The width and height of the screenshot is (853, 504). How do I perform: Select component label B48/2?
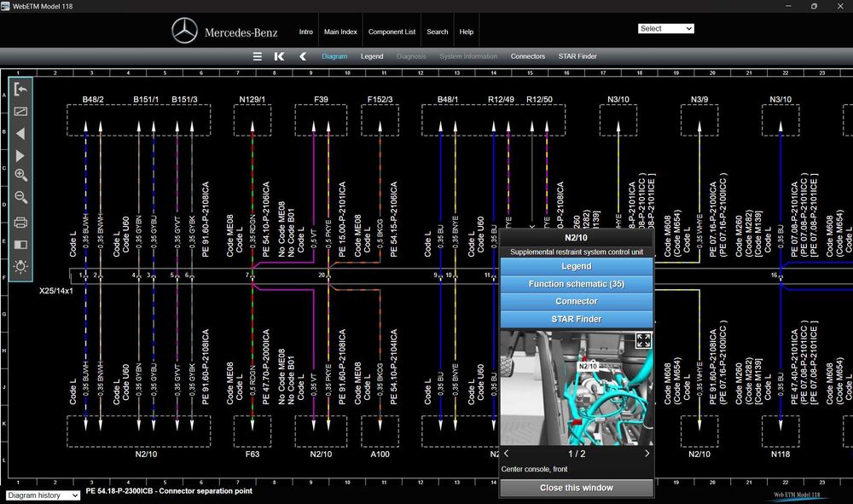pos(93,100)
